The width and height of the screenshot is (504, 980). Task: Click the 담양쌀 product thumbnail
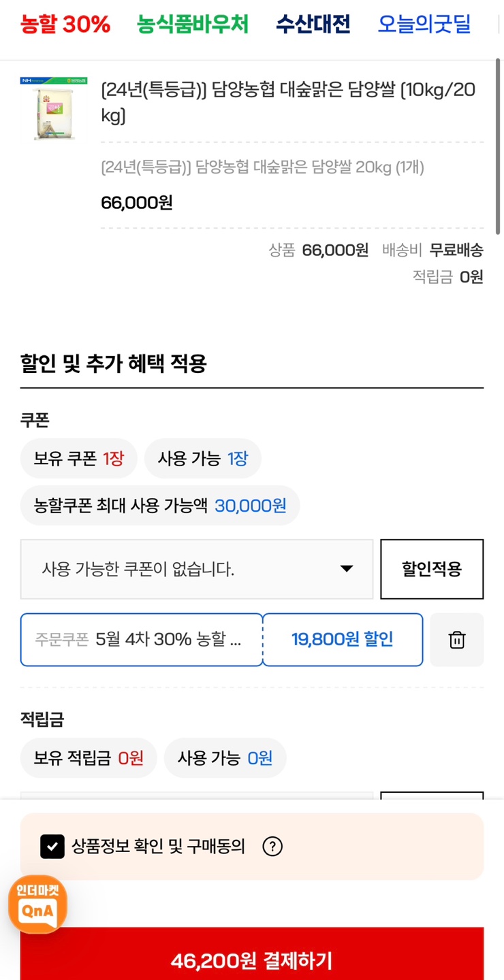point(54,109)
